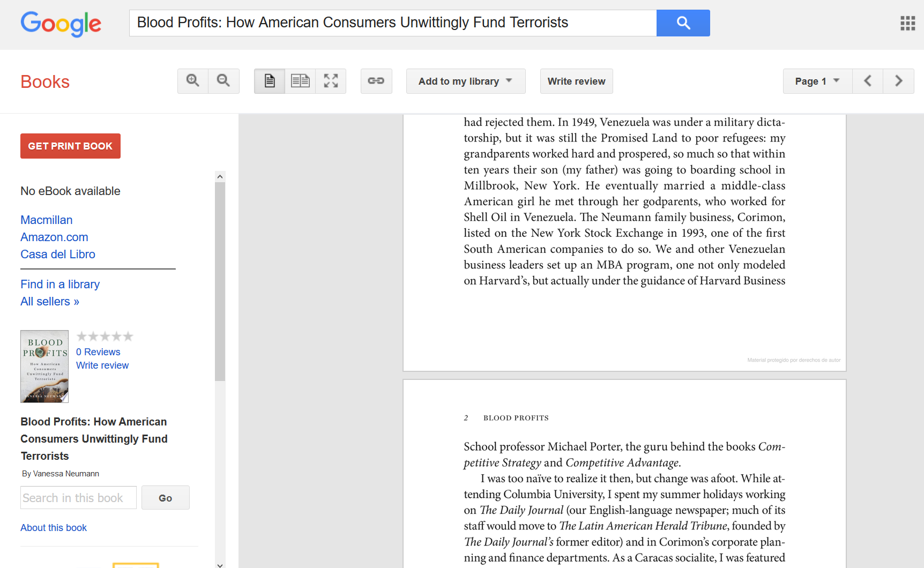Enter full screen reading mode
Screen dimensions: 924x568
click(331, 81)
